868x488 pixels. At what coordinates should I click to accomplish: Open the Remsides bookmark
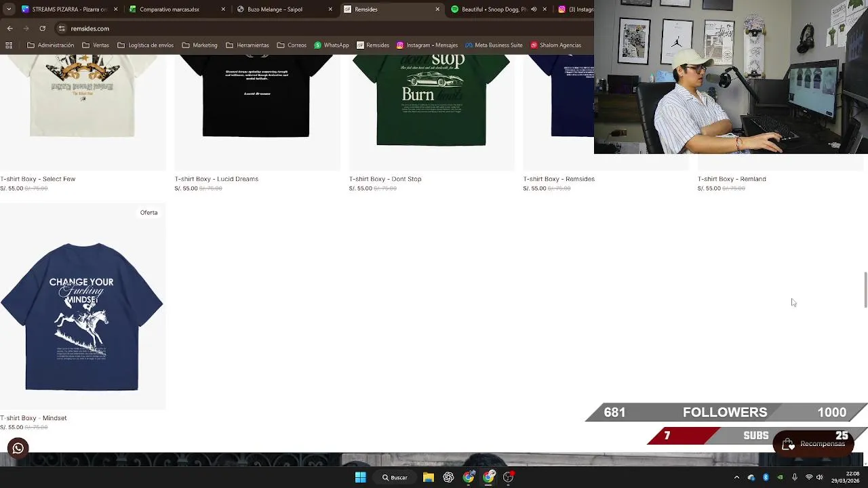click(372, 45)
